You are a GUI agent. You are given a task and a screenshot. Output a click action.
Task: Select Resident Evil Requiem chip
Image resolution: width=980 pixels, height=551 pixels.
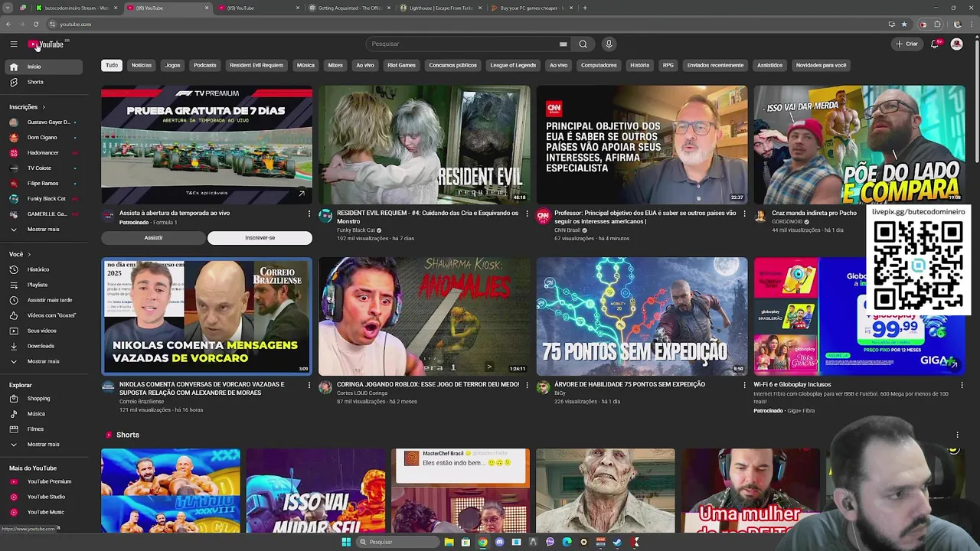(x=256, y=65)
